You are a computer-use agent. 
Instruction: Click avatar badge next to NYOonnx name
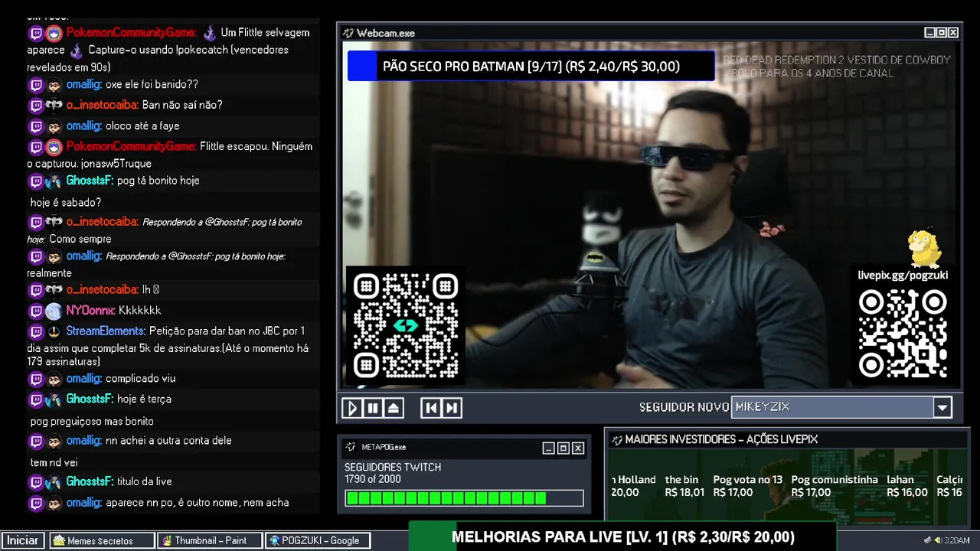(54, 311)
